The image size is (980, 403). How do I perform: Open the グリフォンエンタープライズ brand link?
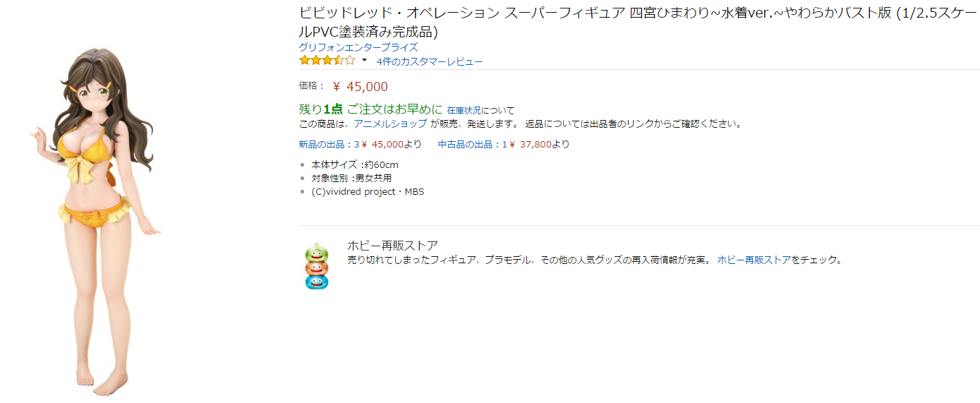358,47
